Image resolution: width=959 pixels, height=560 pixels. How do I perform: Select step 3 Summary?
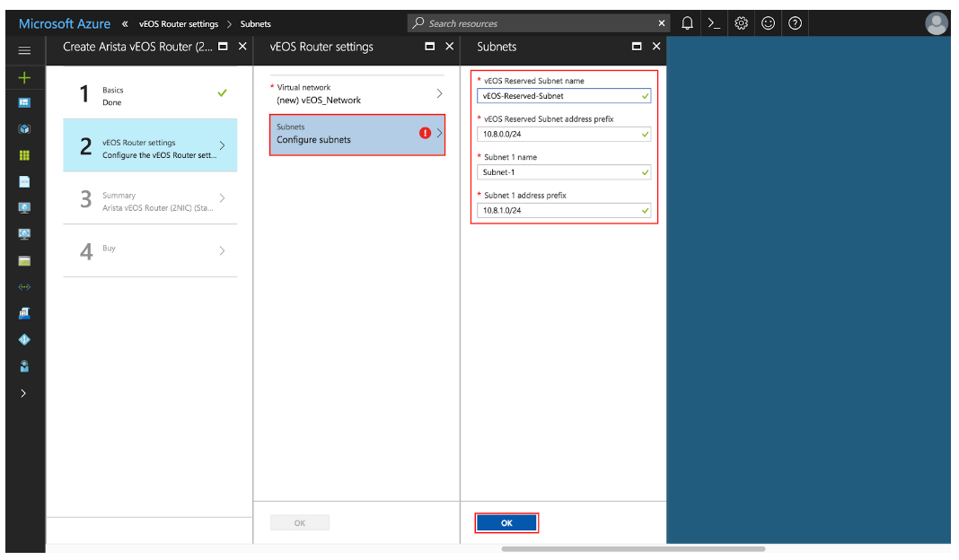point(150,198)
